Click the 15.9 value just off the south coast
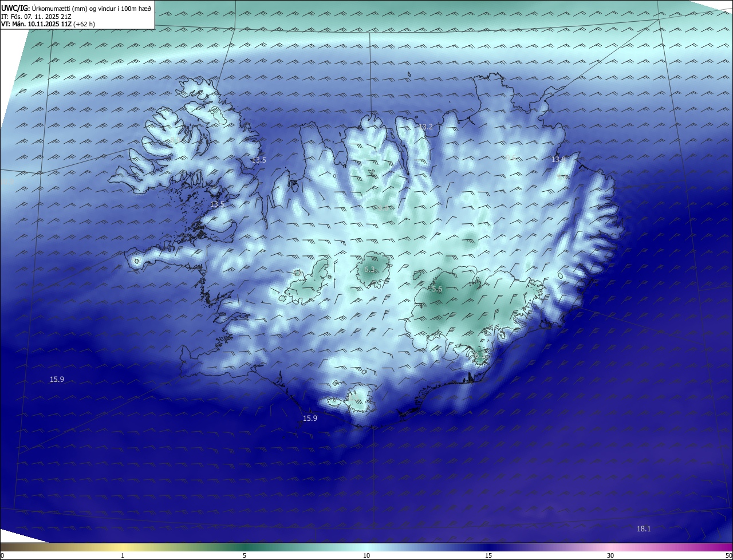733x560 pixels. point(310,418)
